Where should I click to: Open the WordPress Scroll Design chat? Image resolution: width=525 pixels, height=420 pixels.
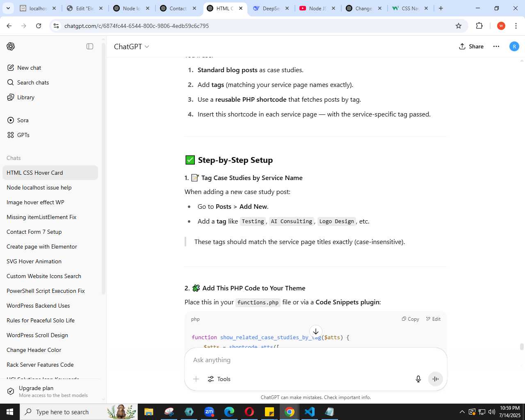tap(50, 335)
